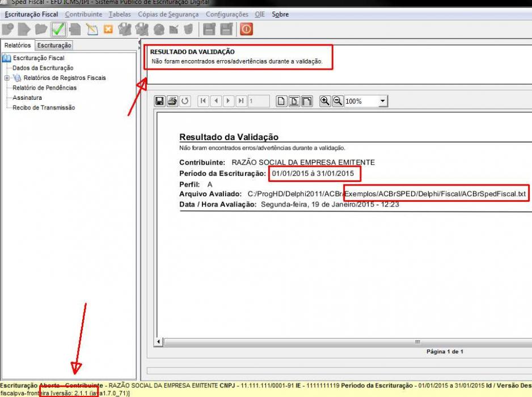Go to first page of report
The width and height of the screenshot is (532, 397).
coord(203,101)
